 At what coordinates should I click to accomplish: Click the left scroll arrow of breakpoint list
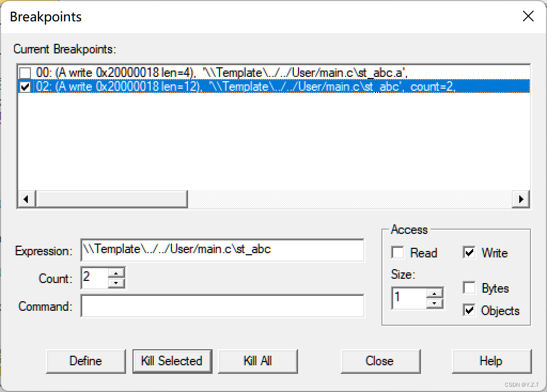coord(27,199)
